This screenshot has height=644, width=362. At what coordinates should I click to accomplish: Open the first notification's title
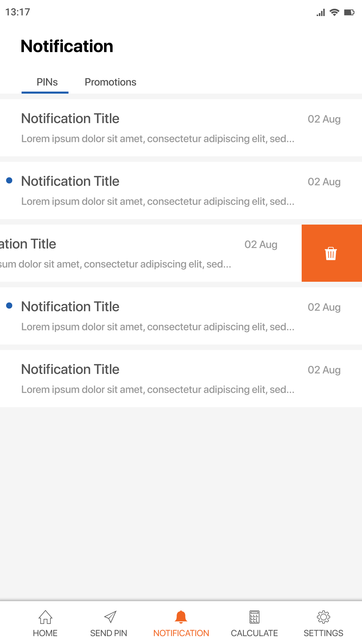[70, 119]
